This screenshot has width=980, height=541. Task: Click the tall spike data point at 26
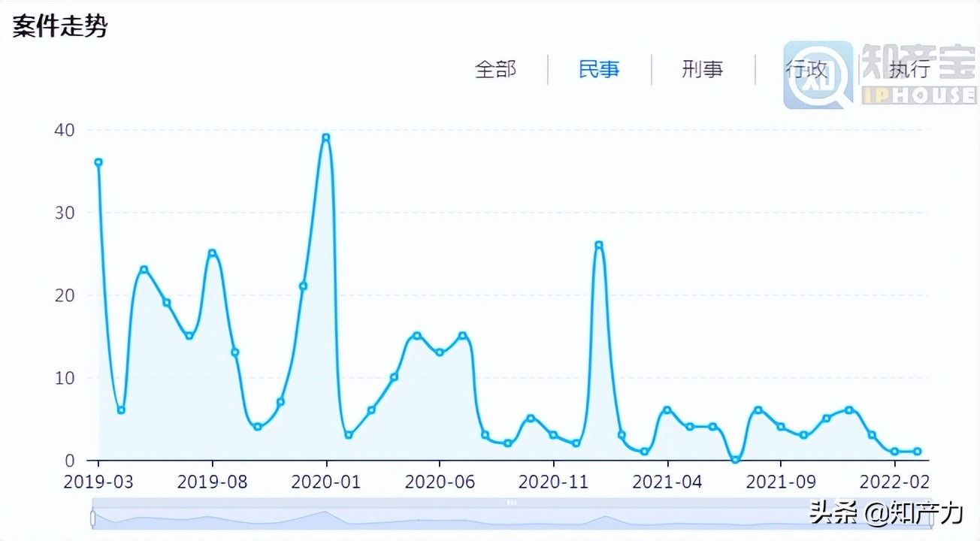(x=599, y=245)
